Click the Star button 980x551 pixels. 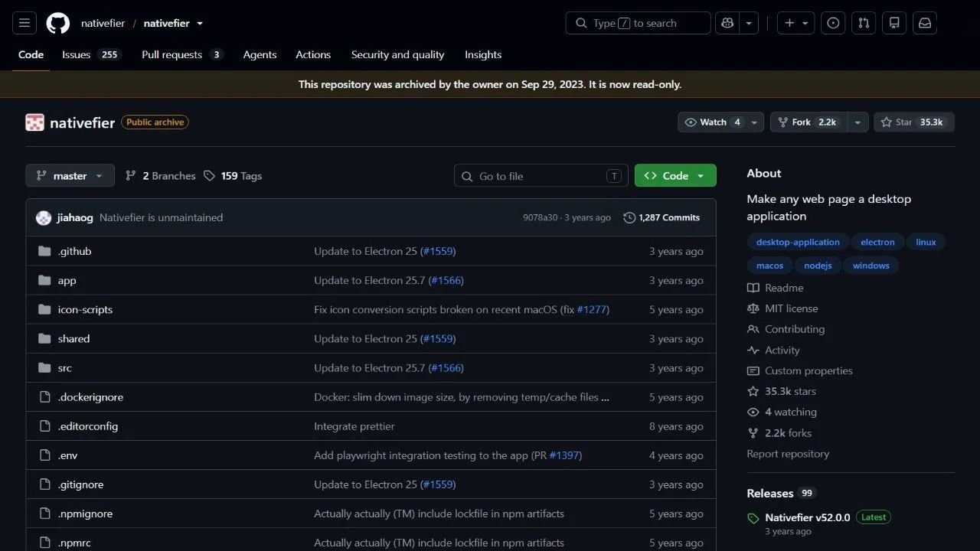pos(914,122)
